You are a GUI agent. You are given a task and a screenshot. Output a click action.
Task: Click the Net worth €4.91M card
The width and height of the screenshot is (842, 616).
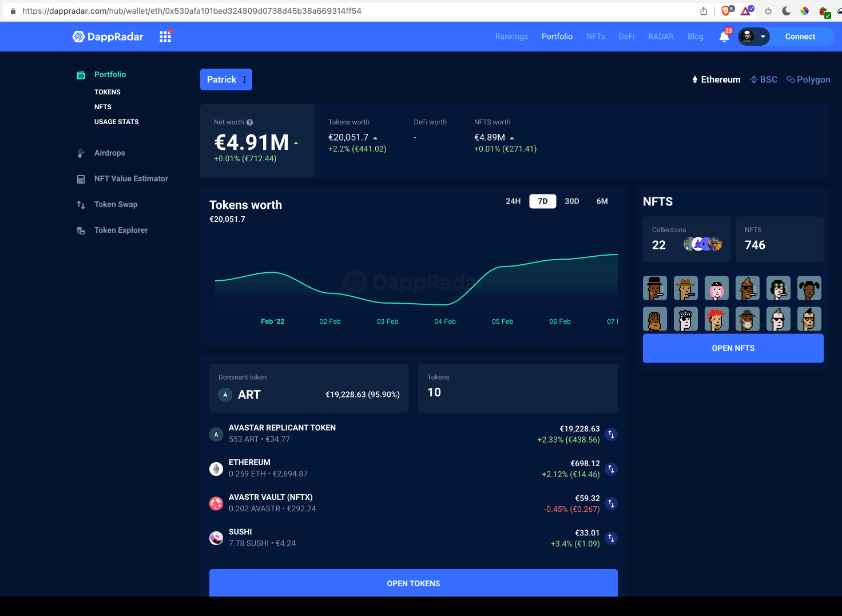257,141
